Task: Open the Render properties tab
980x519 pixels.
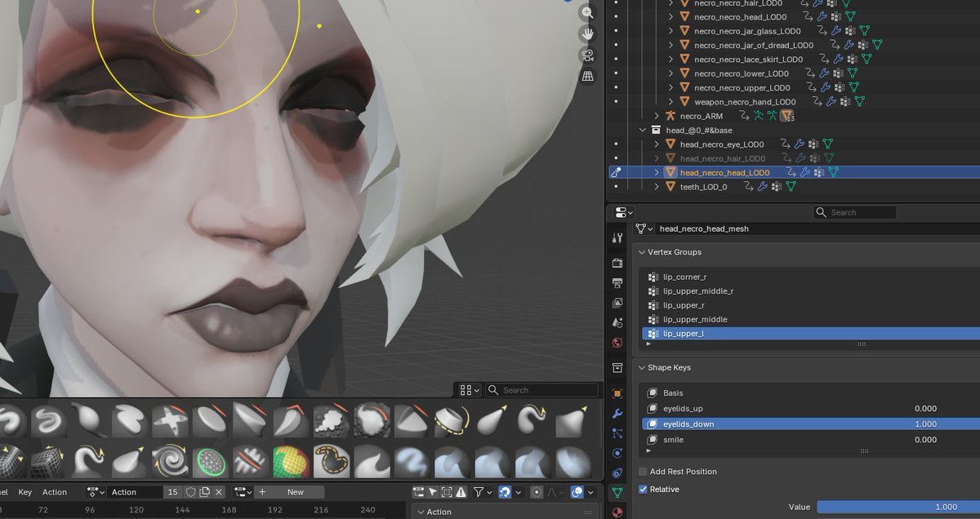Action: coord(617,263)
